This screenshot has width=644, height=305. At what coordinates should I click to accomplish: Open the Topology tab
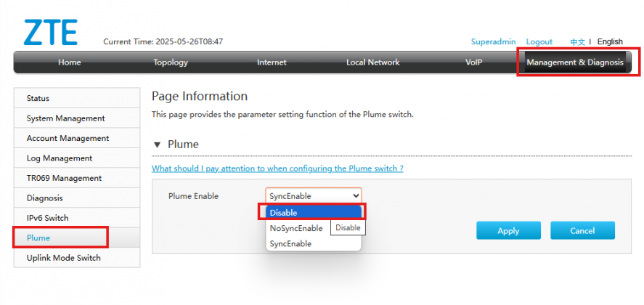point(171,62)
